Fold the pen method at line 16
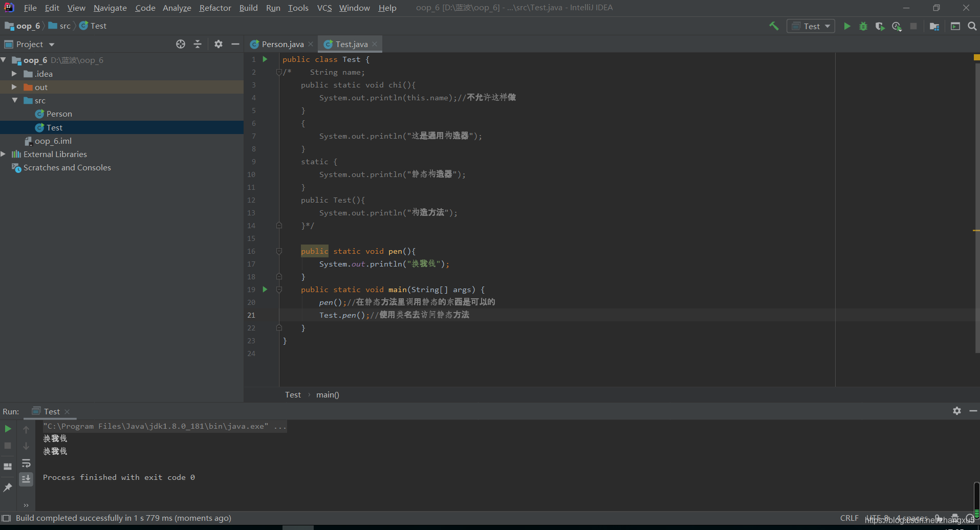This screenshot has width=980, height=530. coord(279,251)
